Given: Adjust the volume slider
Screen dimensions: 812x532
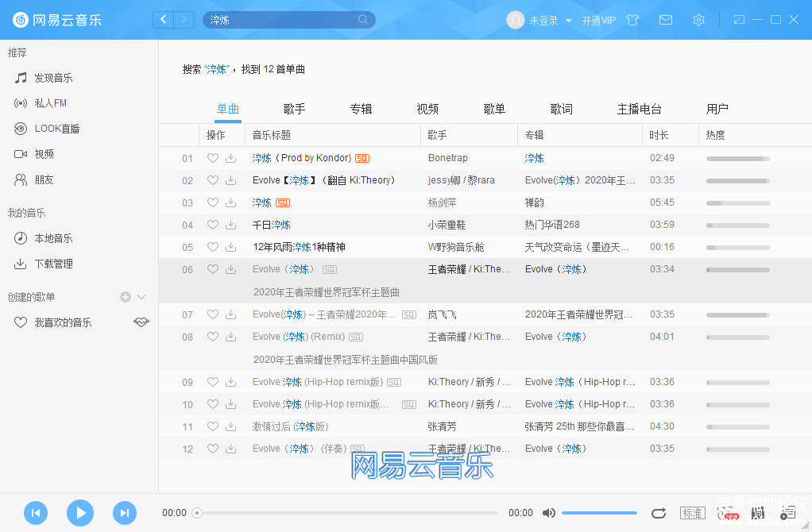Looking at the screenshot, I should 599,513.
